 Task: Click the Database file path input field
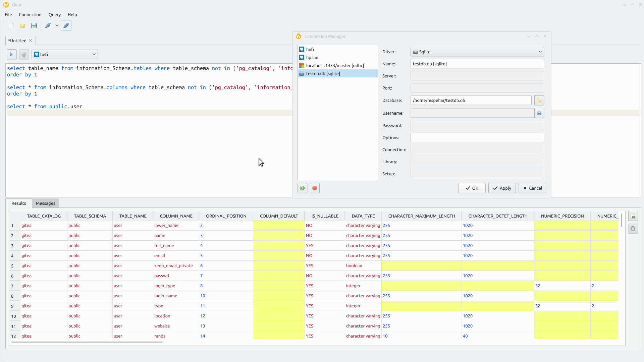click(x=470, y=100)
